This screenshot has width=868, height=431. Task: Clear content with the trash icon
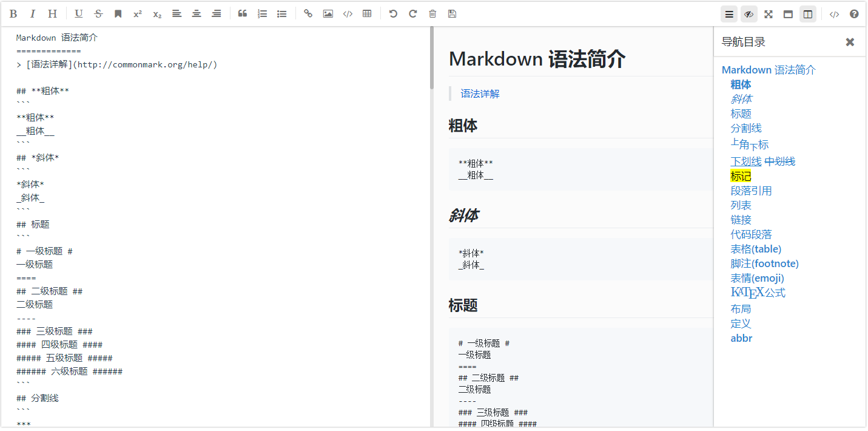432,14
